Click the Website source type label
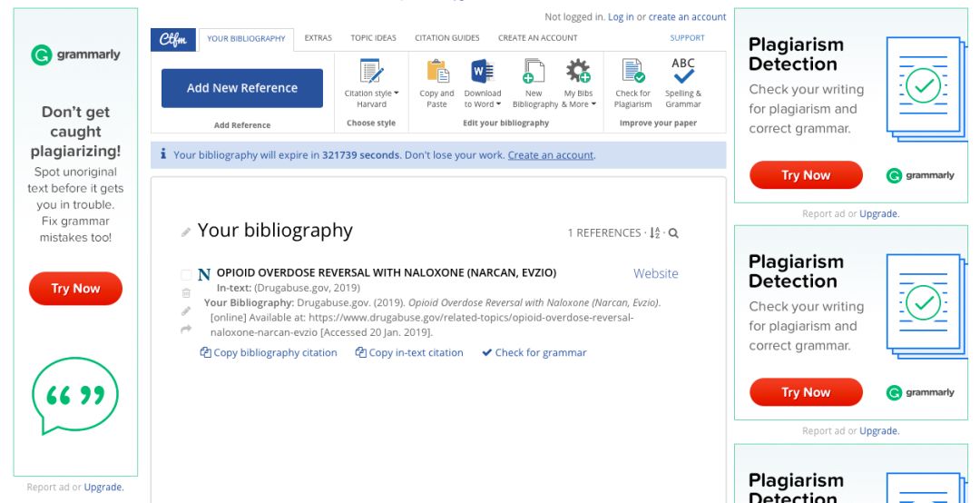The height and width of the screenshot is (503, 980). click(656, 273)
